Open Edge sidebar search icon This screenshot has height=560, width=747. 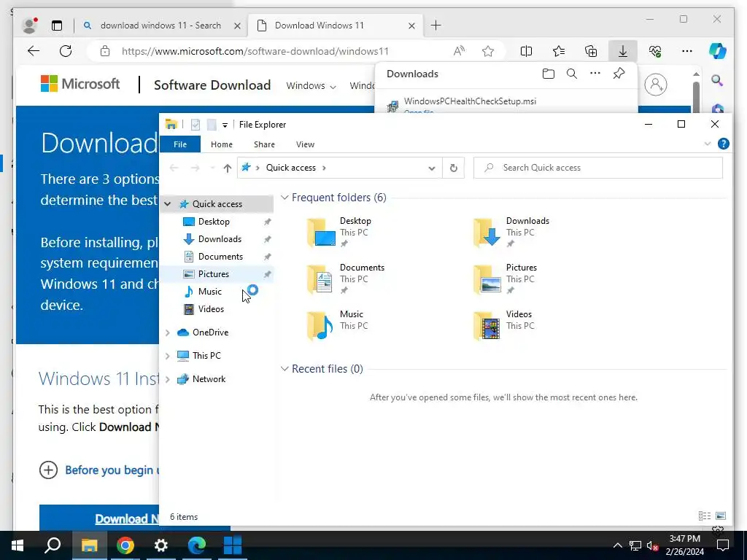(718, 80)
